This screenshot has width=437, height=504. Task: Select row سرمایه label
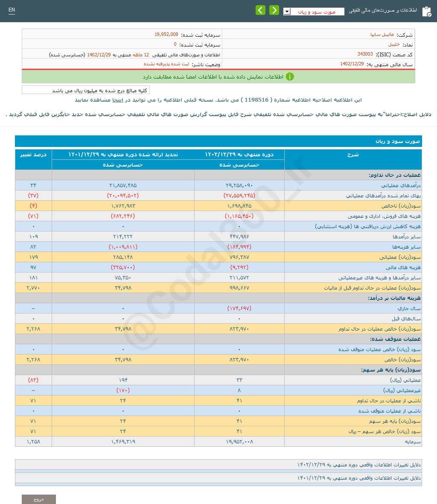[x=413, y=442]
